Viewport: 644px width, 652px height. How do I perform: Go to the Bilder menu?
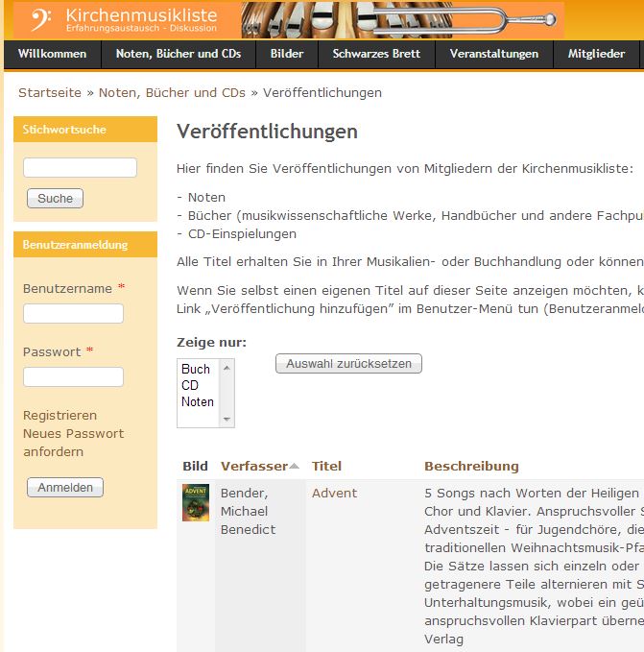(287, 54)
